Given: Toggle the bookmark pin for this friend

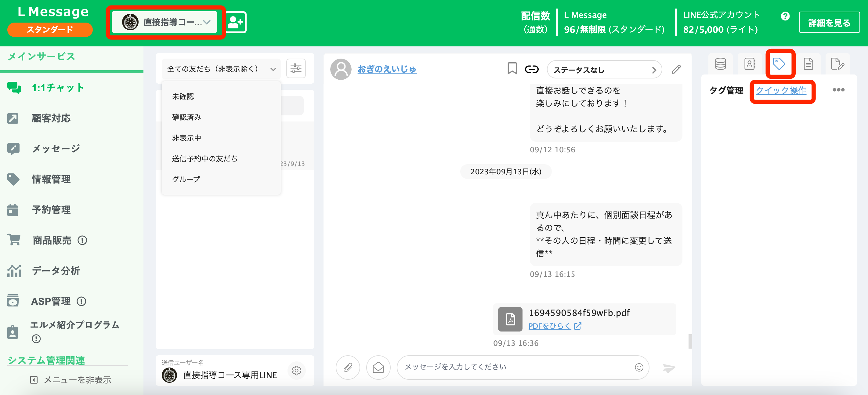Looking at the screenshot, I should point(512,69).
